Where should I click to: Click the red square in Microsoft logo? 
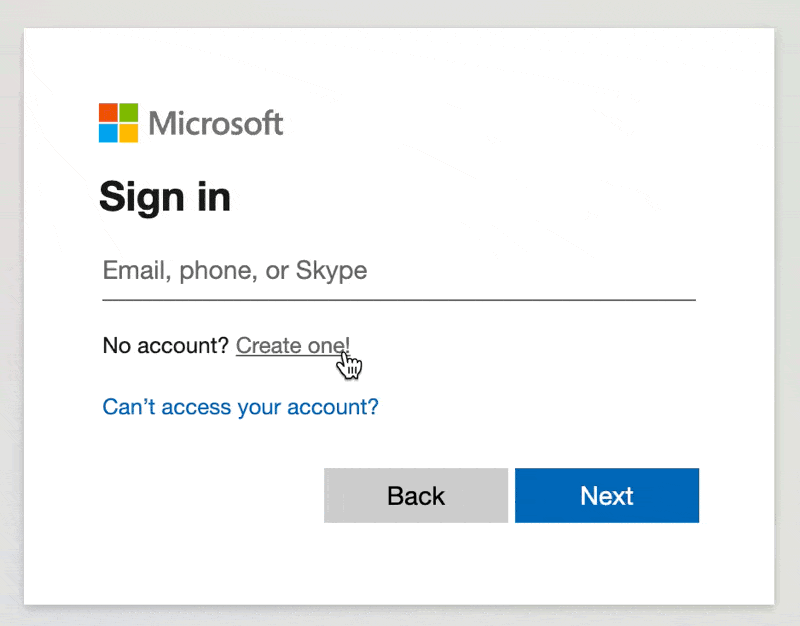(x=108, y=112)
